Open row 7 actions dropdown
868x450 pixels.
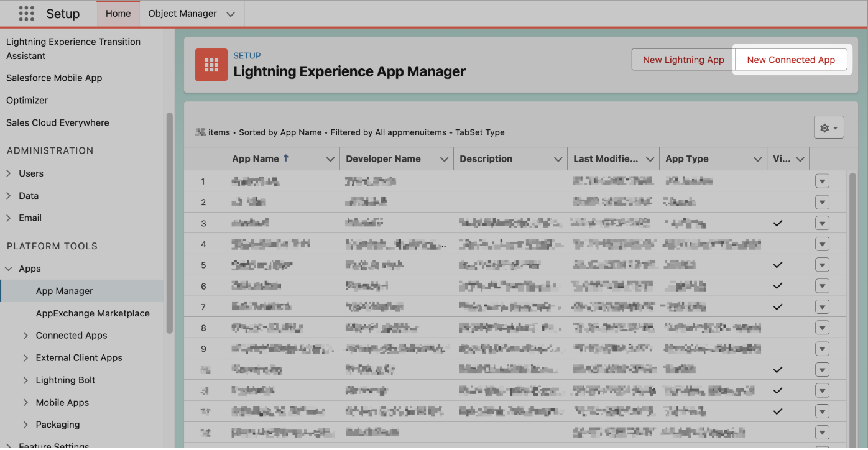point(822,307)
